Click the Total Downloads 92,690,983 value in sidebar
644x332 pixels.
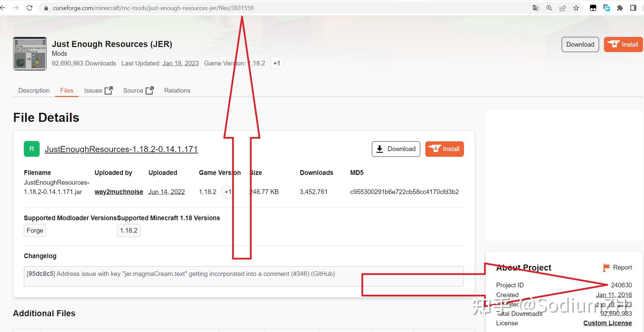point(616,314)
